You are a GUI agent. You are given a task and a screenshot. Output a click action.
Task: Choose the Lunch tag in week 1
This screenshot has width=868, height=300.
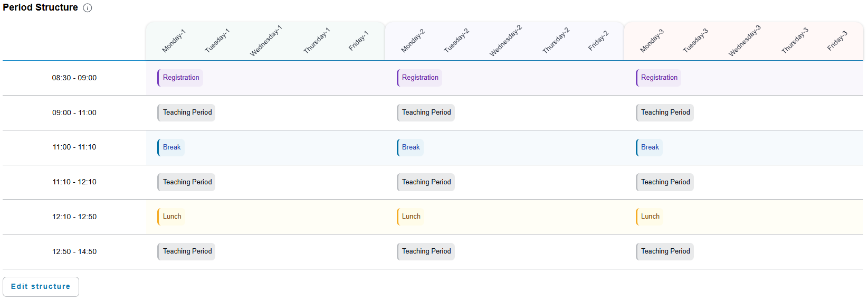(171, 217)
